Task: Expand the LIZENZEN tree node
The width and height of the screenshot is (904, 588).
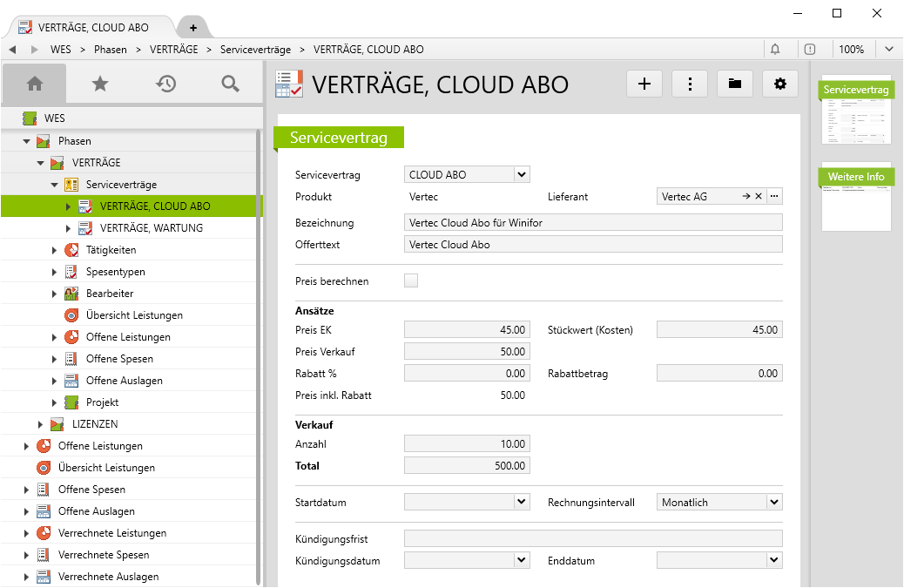Action: (x=41, y=424)
